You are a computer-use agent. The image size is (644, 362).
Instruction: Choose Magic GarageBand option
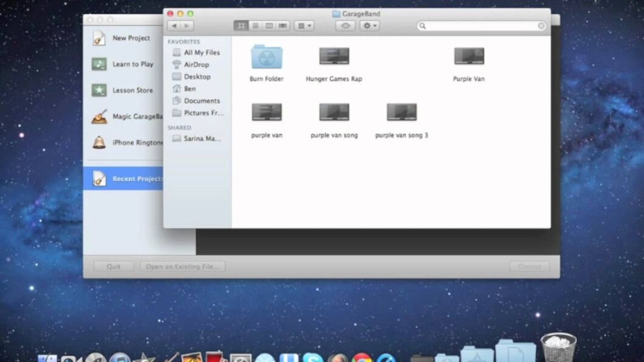tap(137, 117)
